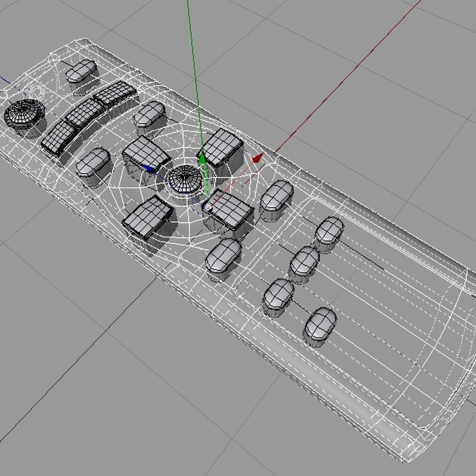476x476 pixels.
Task: Select the curved bar segment nearest the dome knob
Action: pos(58,138)
